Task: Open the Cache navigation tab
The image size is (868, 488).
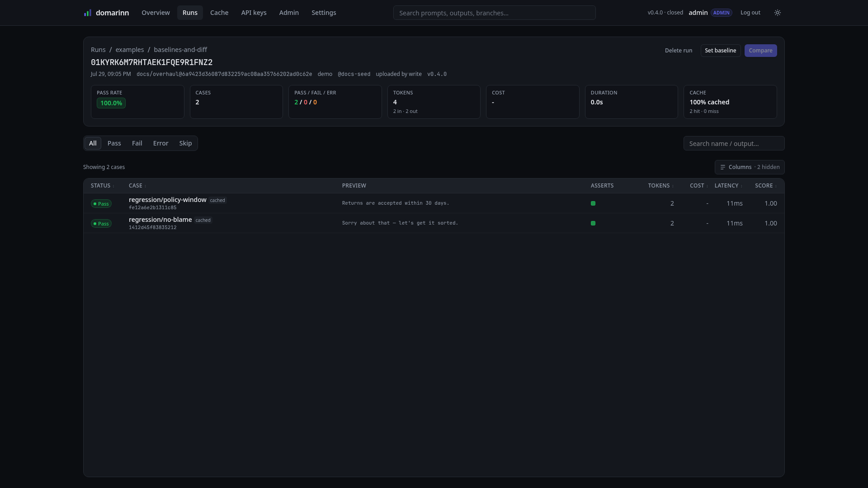Action: pyautogui.click(x=219, y=13)
